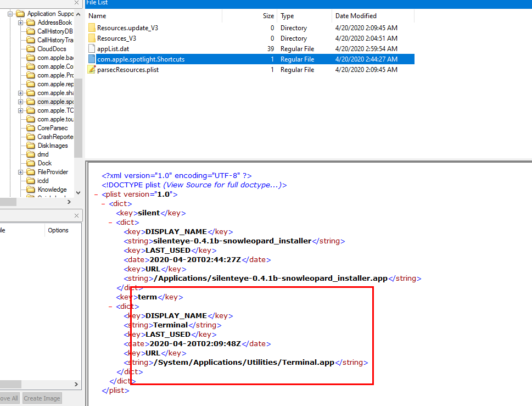The width and height of the screenshot is (532, 406).
Task: Expand the FileProvider folder node
Action: click(21, 172)
